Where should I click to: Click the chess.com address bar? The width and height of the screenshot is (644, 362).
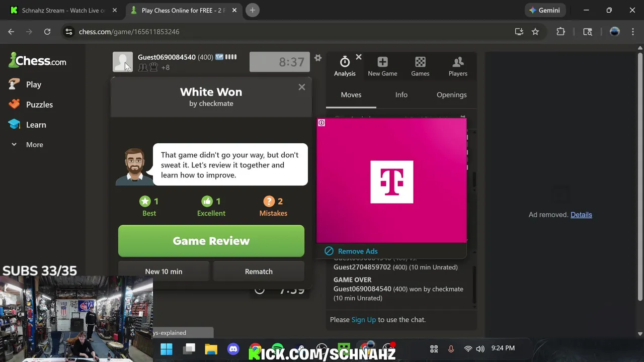point(292,32)
